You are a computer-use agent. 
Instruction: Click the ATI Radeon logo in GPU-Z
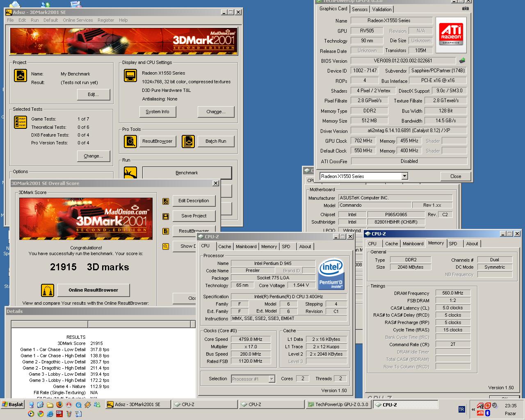click(x=451, y=35)
